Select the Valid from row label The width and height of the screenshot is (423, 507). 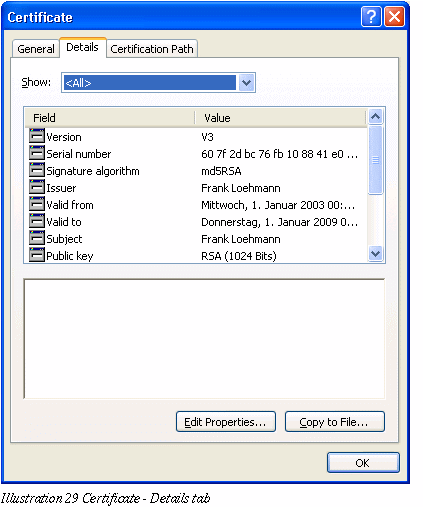pos(70,205)
